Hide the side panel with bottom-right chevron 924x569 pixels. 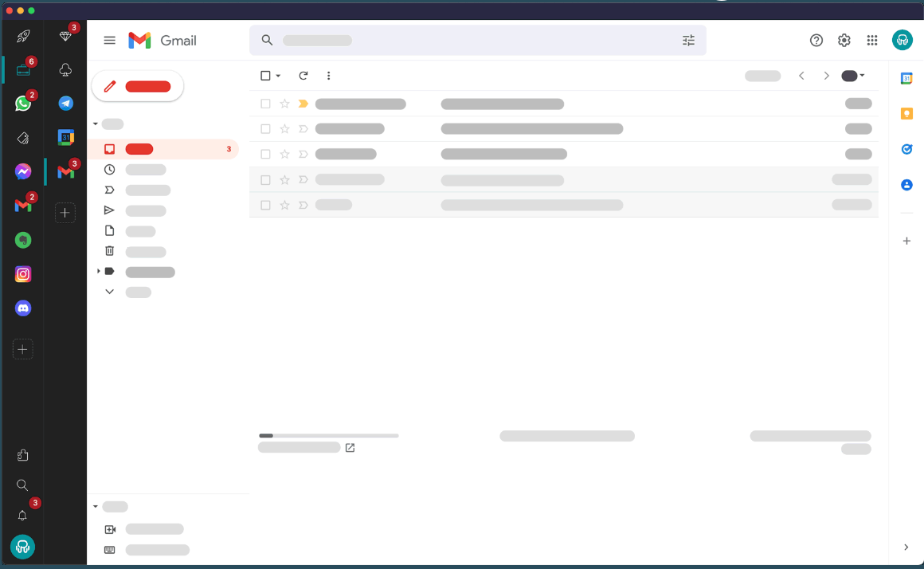(906, 547)
